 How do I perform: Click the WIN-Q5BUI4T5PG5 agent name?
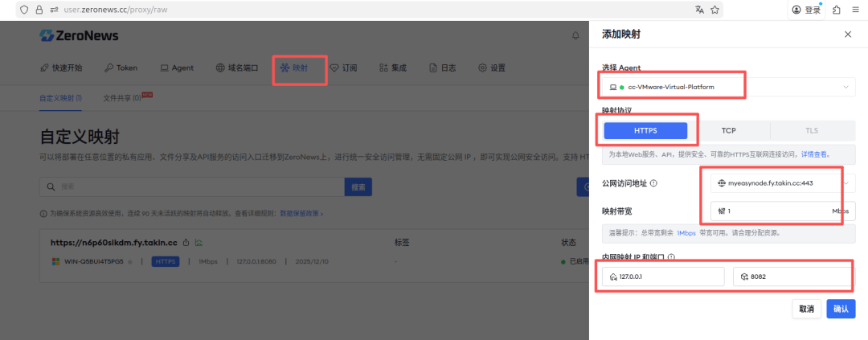[x=93, y=261]
